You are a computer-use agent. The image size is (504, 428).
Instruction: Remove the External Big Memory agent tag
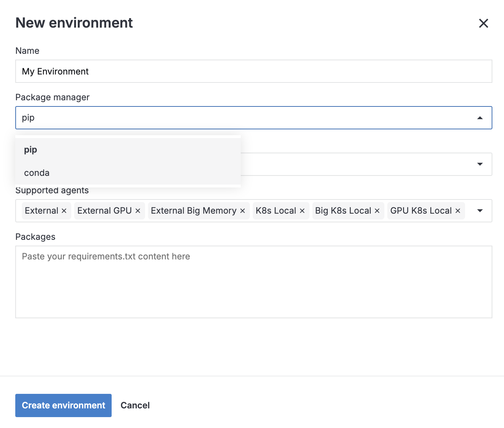243,211
